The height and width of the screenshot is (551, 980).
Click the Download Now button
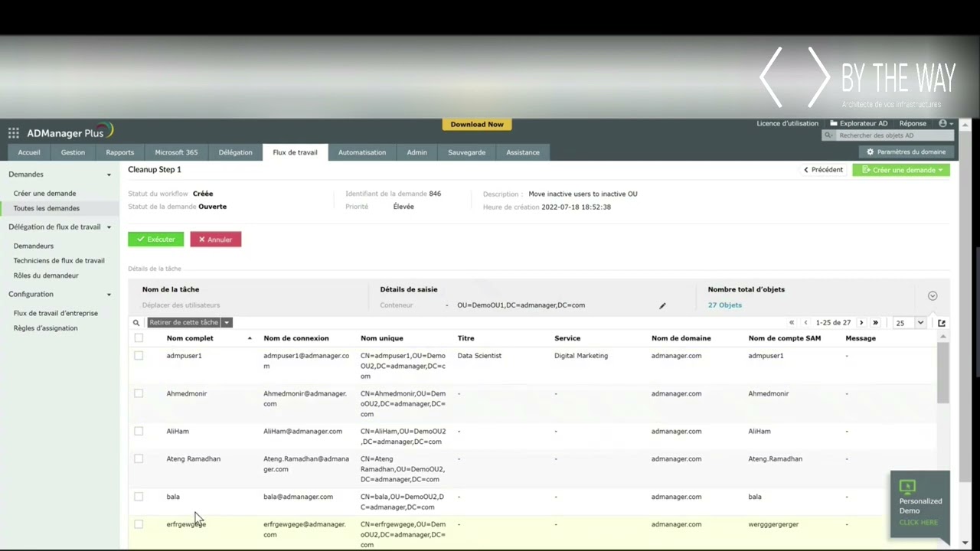(x=477, y=124)
